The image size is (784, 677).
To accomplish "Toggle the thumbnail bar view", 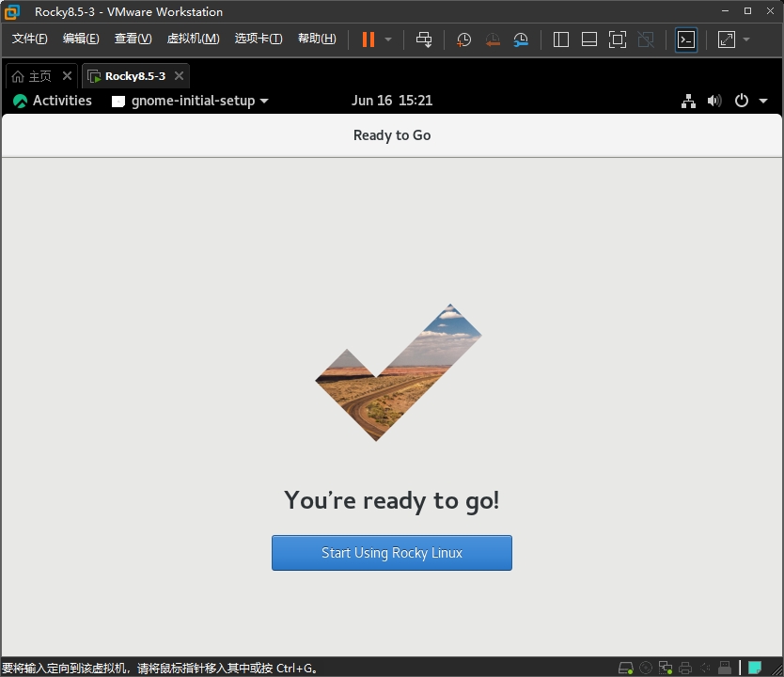I will coord(589,39).
